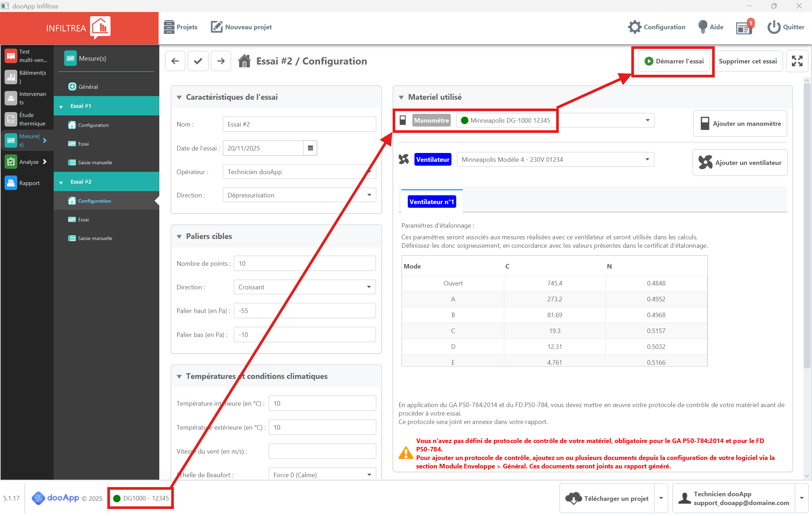Screen dimensions: 812x516
Task: Collapse the Paliers cibles section
Action: [x=179, y=236]
